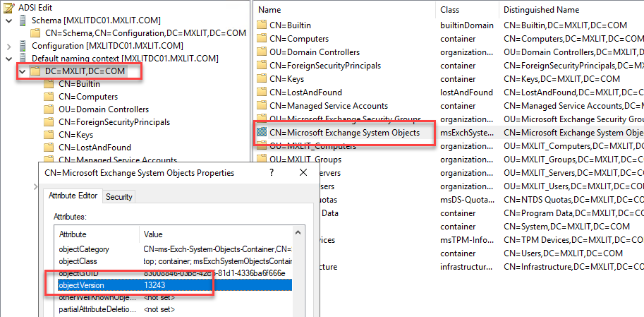Click the CN=LostAndFound folder icon in tree
644x317 pixels.
(49, 148)
